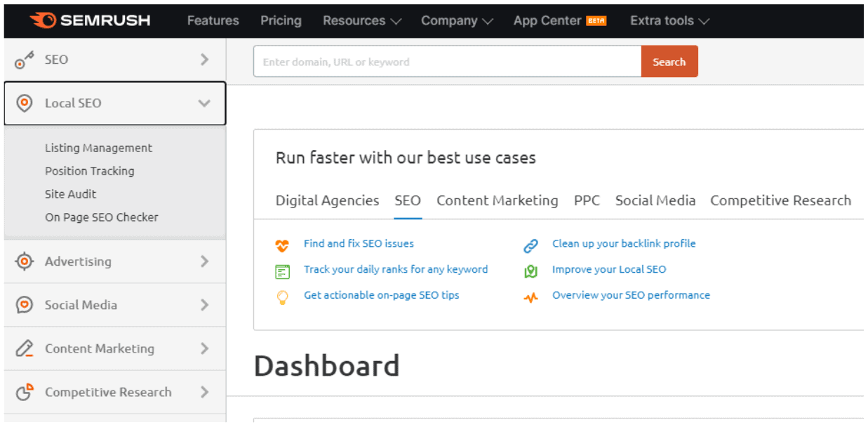Collapse the Local SEO section chevron
868x429 pixels.
click(x=204, y=103)
